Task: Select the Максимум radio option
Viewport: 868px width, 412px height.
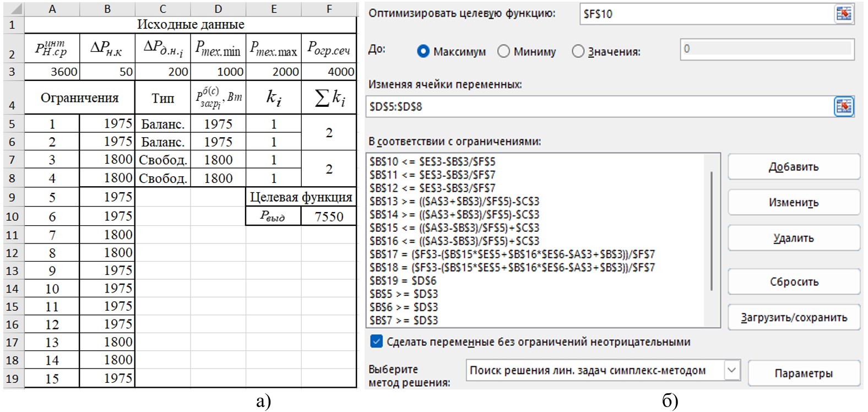Action: [423, 51]
